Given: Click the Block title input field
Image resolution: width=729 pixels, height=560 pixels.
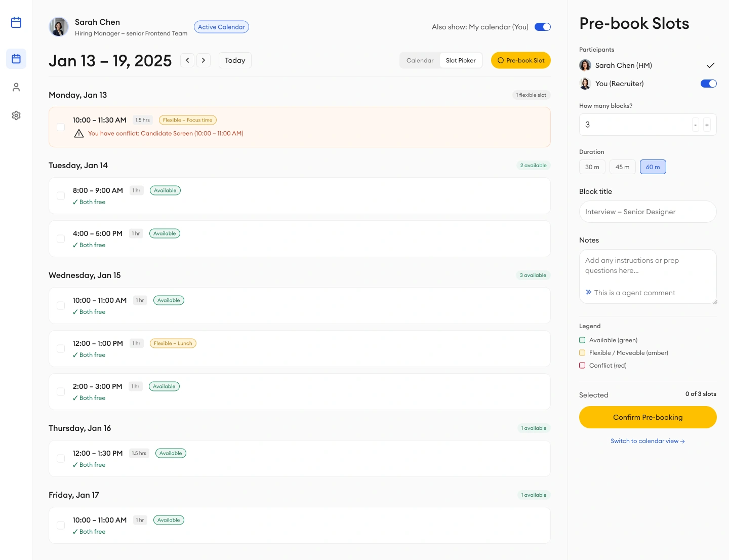Looking at the screenshot, I should (x=648, y=212).
